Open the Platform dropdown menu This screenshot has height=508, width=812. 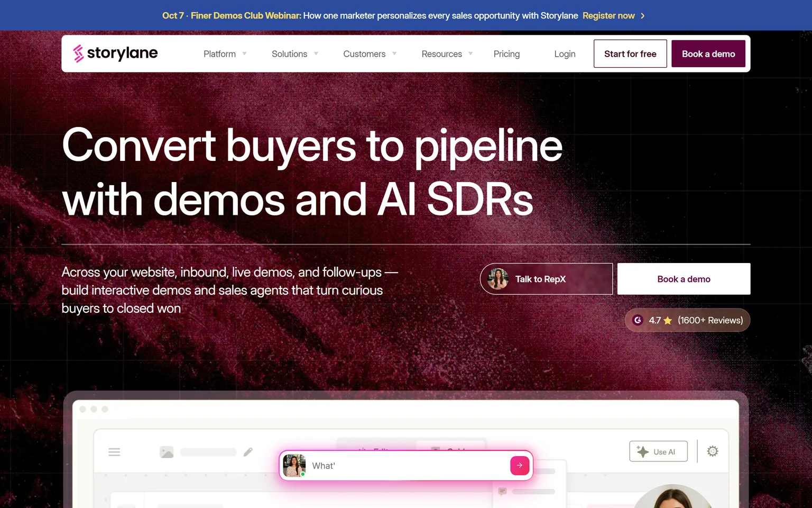pyautogui.click(x=225, y=54)
